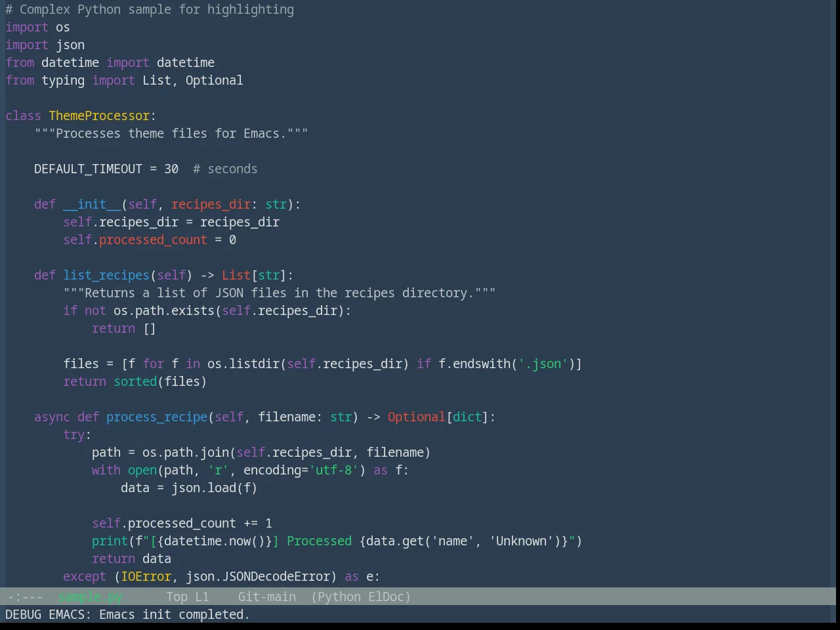
Task: Click the docstring 'Processes theme files for Emacs.'
Action: (x=171, y=134)
